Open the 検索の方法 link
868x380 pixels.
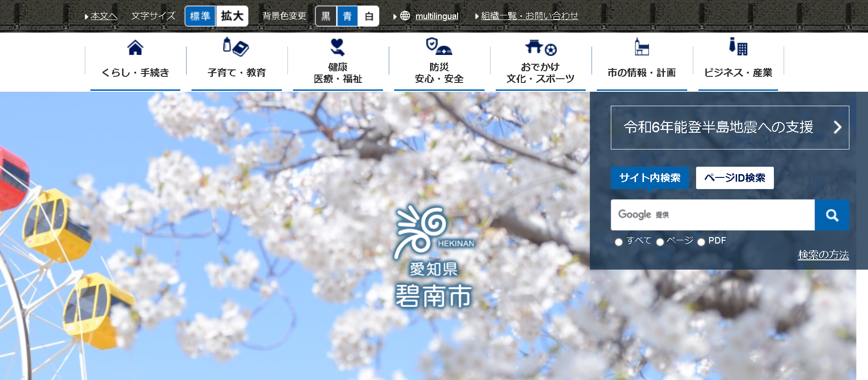click(x=823, y=255)
